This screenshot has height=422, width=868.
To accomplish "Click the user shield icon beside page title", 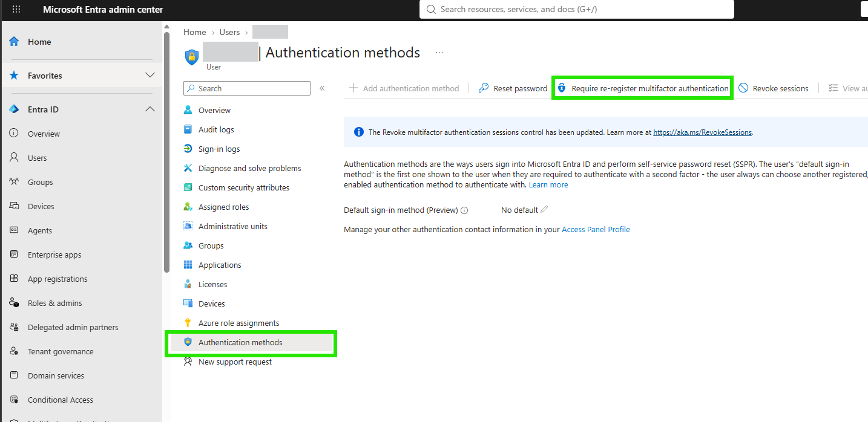I will coord(192,57).
